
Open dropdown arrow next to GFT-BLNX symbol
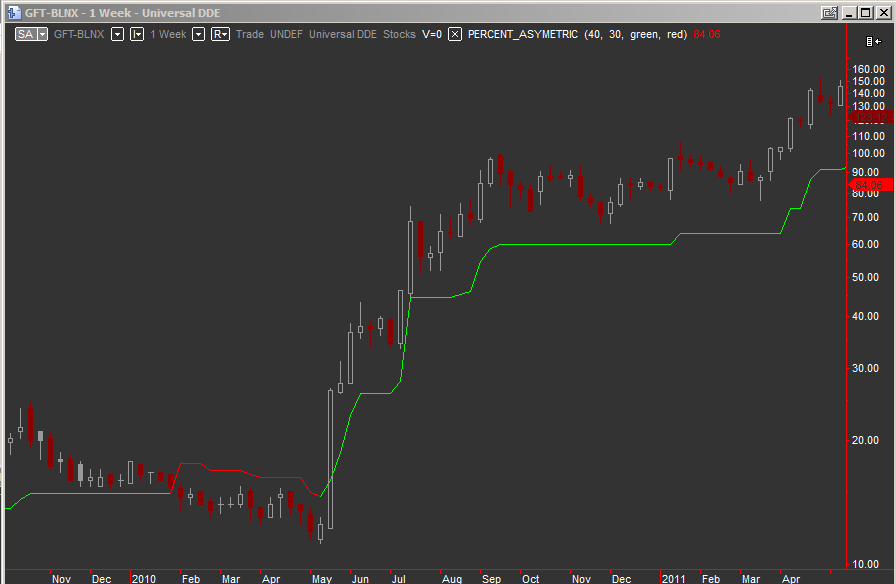click(x=117, y=34)
